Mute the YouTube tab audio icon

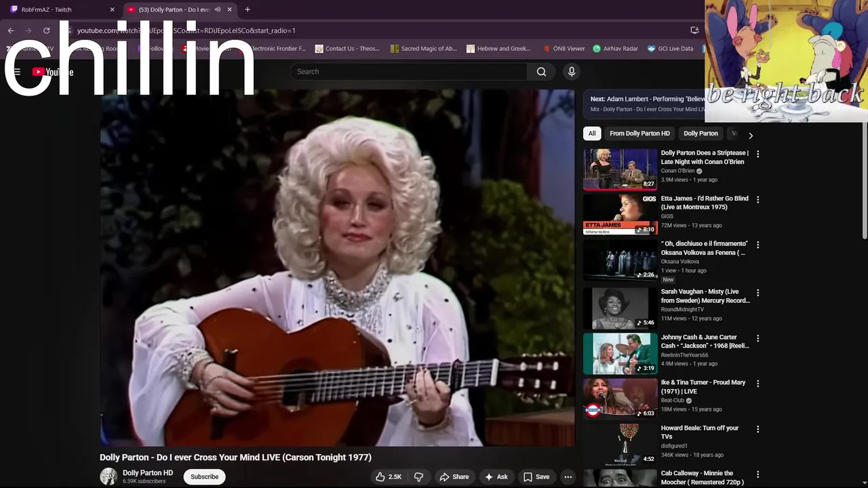(x=218, y=9)
